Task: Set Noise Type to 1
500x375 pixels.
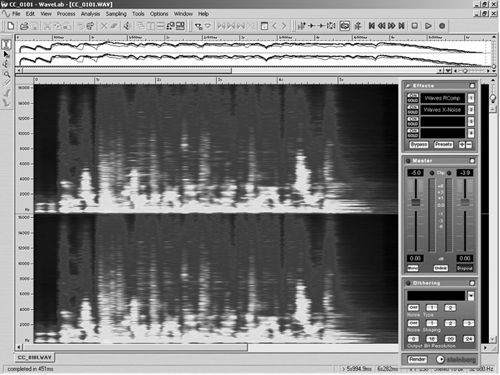Action: point(432,308)
